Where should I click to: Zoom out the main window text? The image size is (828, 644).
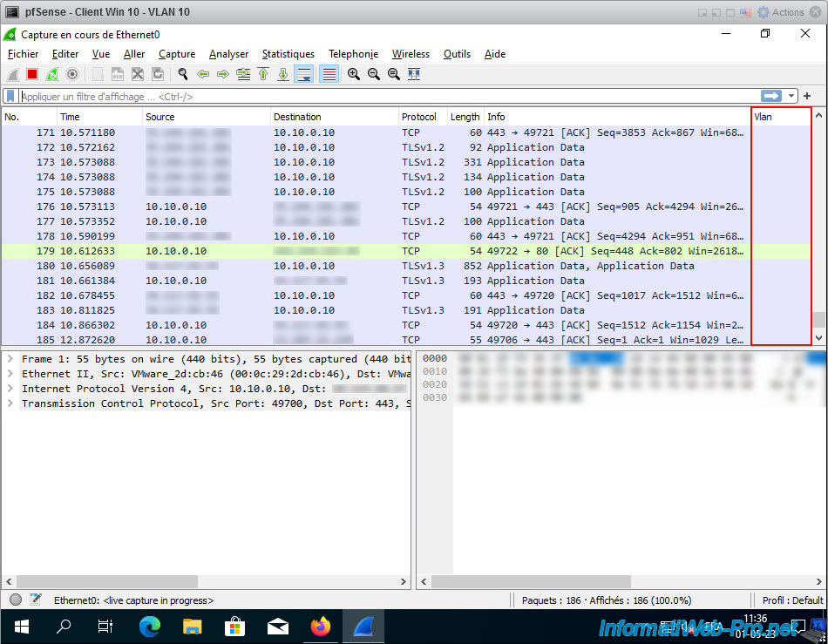pyautogui.click(x=374, y=74)
